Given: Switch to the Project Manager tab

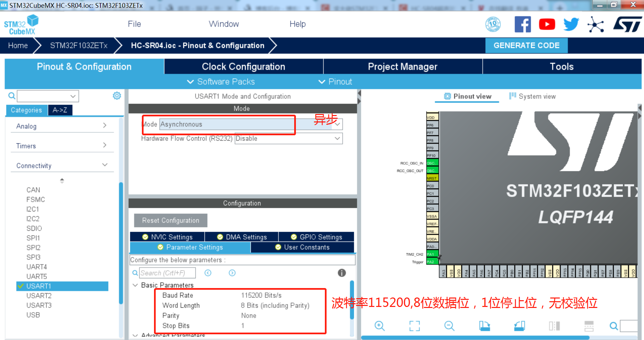Looking at the screenshot, I should [403, 66].
